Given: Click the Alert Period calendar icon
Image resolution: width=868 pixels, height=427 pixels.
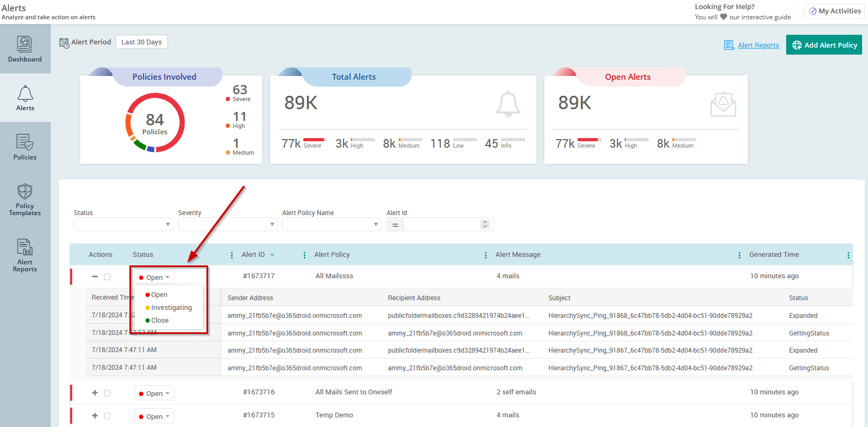Looking at the screenshot, I should tap(64, 43).
